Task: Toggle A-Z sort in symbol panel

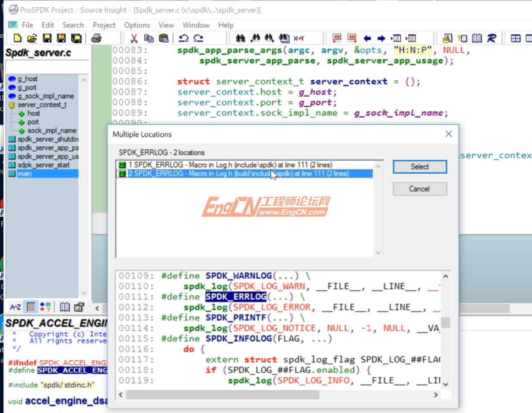Action: [15, 307]
